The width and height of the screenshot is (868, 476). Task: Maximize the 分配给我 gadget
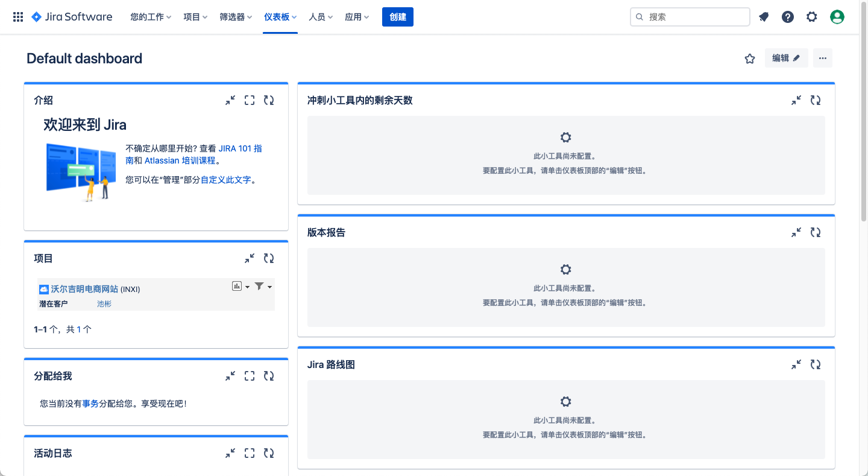click(x=250, y=376)
